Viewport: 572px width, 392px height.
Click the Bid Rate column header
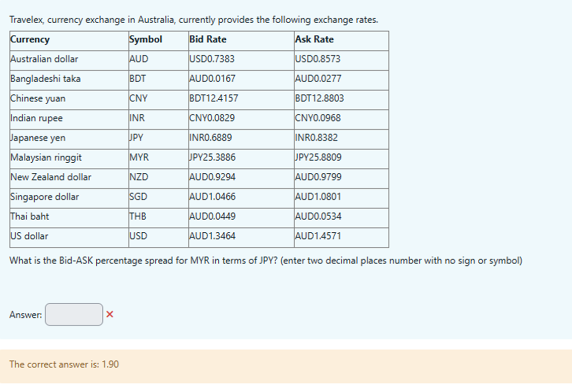click(x=204, y=39)
